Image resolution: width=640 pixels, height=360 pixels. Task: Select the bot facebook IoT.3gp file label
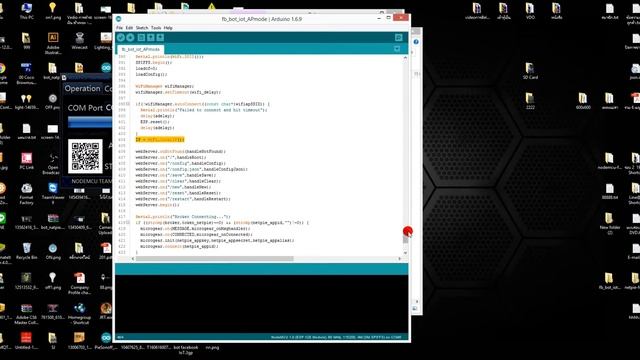[186, 350]
